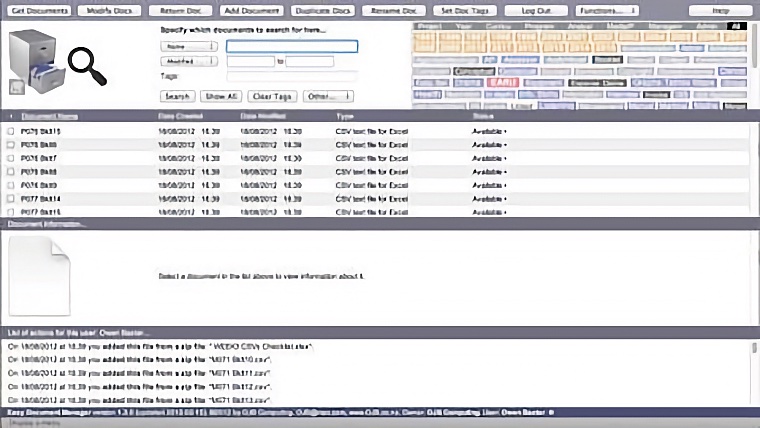Check the box next to P076 Bkt7
The height and width of the screenshot is (428, 760).
tap(11, 158)
